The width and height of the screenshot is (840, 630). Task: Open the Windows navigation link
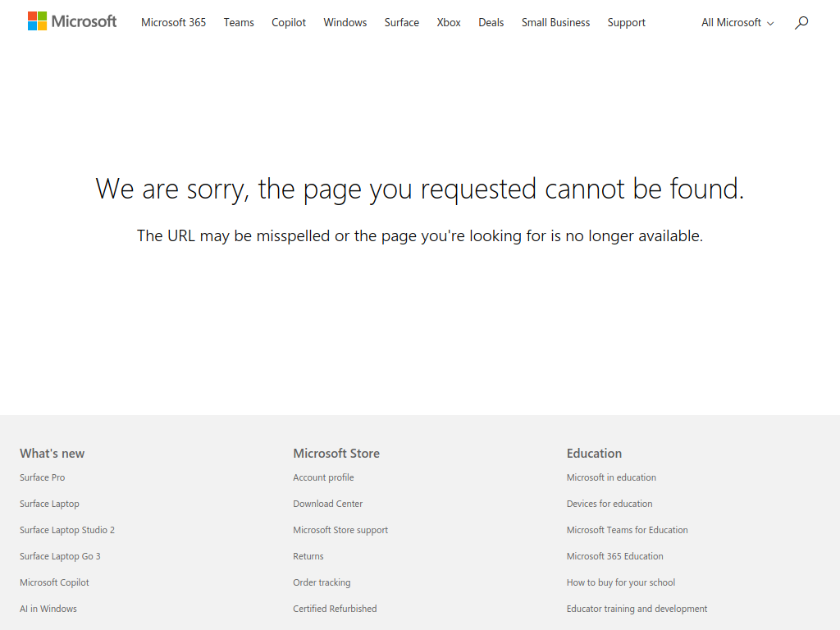345,23
